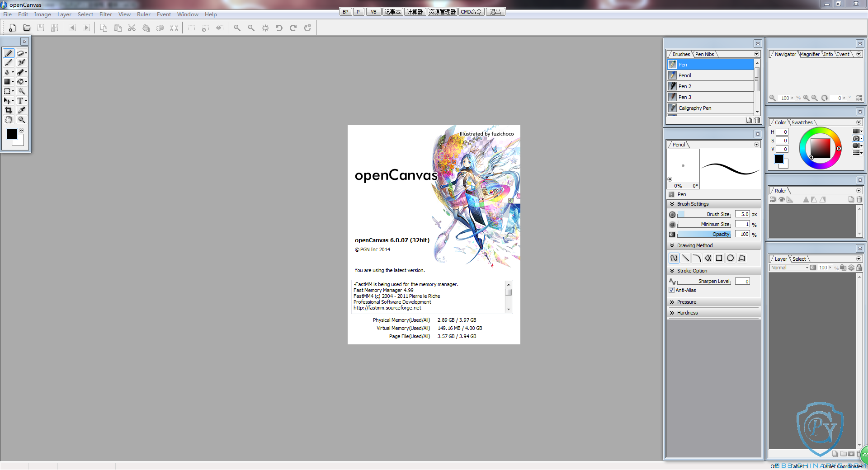Select the Zoom magnifier tool in toolbox
The image size is (868, 470).
tap(21, 120)
